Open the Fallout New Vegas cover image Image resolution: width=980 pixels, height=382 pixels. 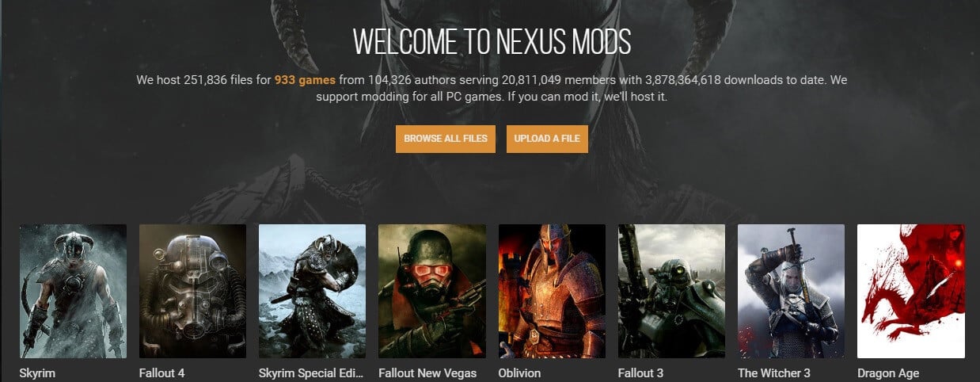coord(431,291)
